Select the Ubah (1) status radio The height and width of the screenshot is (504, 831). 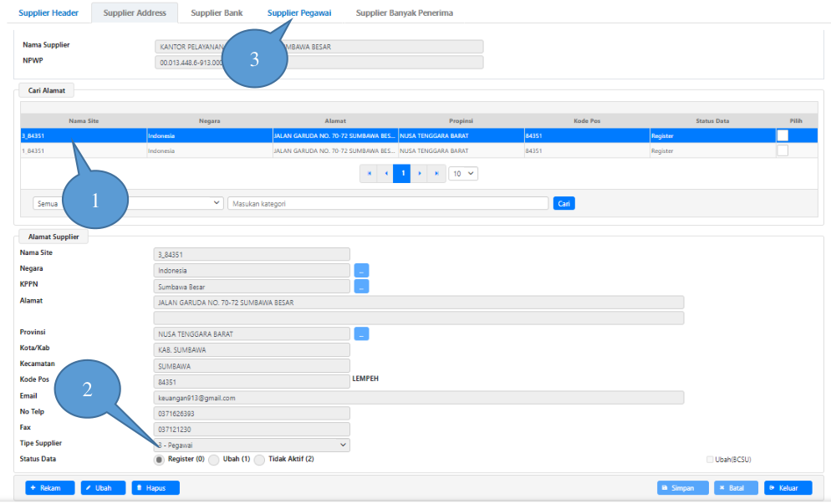pos(214,460)
